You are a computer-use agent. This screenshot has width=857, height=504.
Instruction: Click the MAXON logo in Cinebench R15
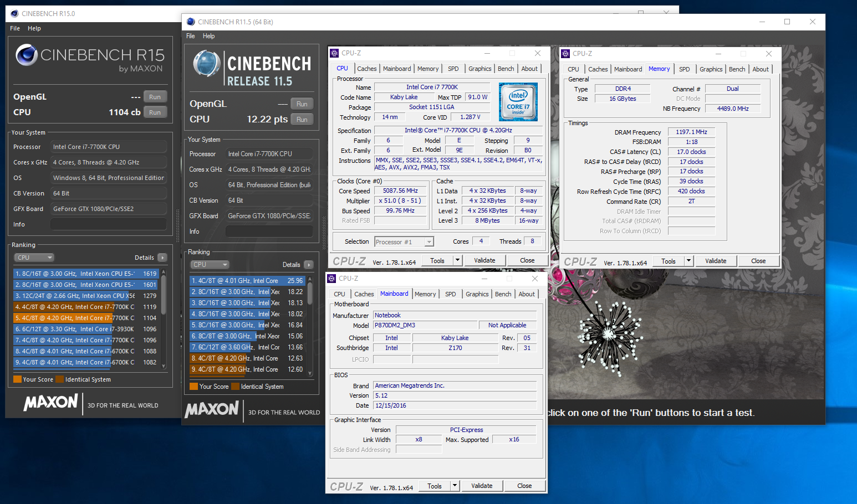point(51,403)
